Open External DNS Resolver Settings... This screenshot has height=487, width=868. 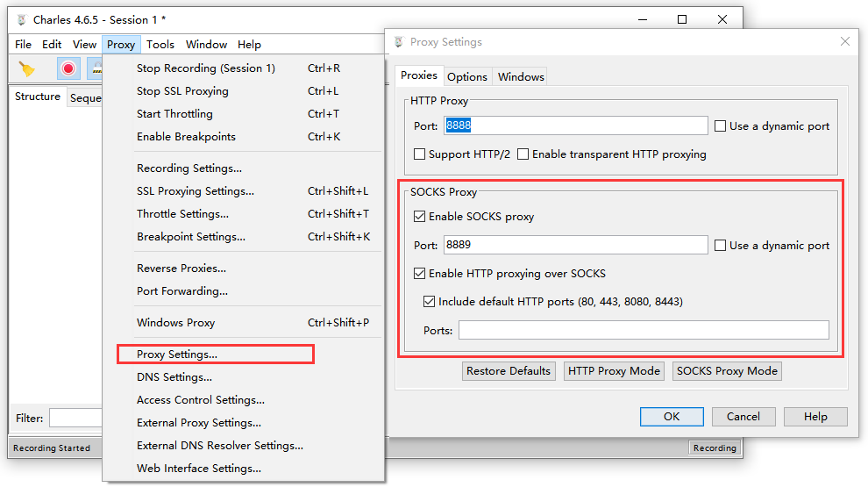coord(244,446)
